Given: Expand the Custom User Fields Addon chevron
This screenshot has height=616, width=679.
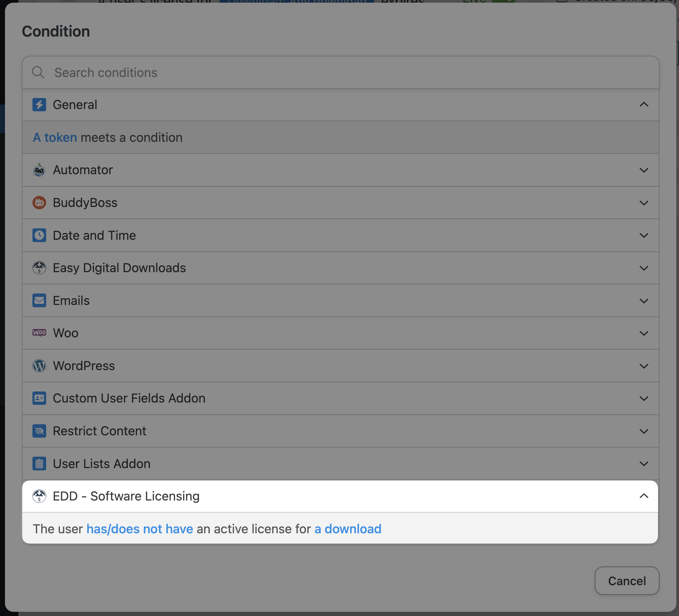Looking at the screenshot, I should click(644, 398).
